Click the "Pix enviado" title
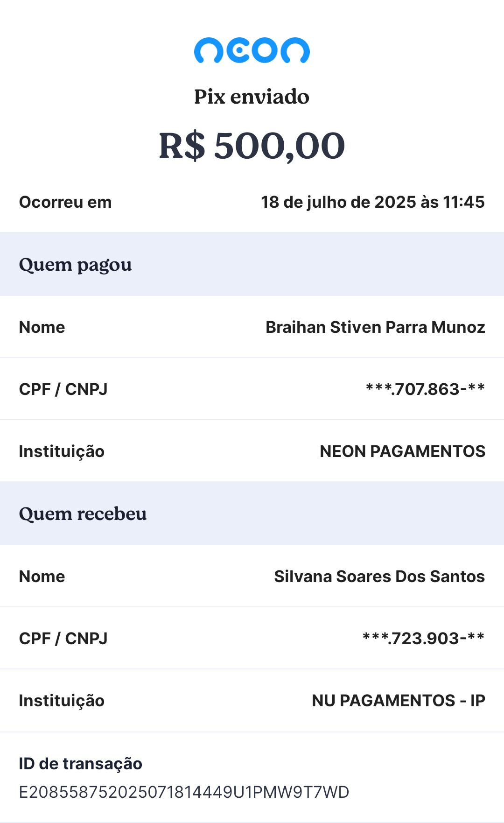 [252, 97]
